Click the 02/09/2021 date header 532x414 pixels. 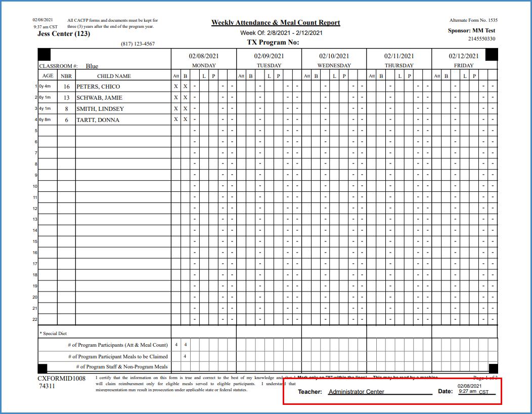pyautogui.click(x=269, y=56)
